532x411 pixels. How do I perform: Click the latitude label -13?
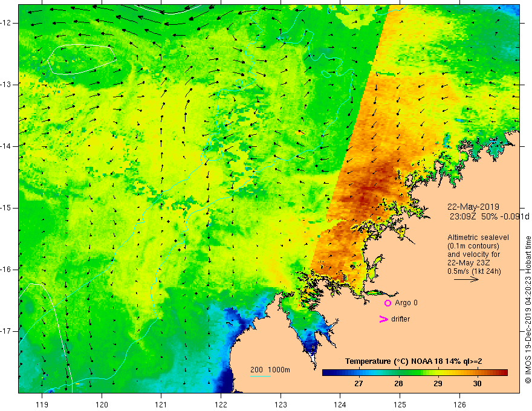point(6,85)
